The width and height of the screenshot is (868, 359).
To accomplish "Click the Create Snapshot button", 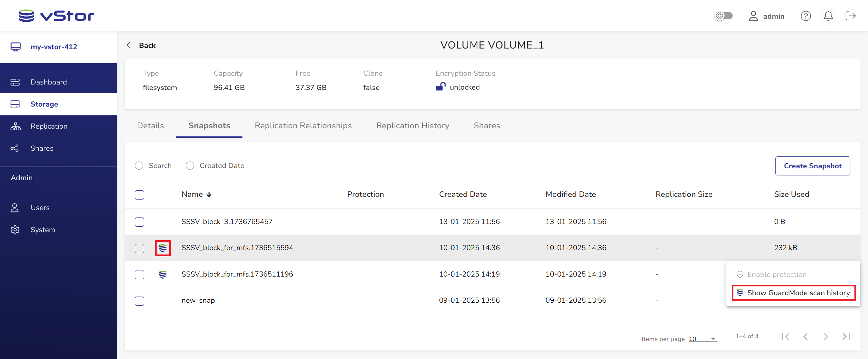I will click(812, 166).
